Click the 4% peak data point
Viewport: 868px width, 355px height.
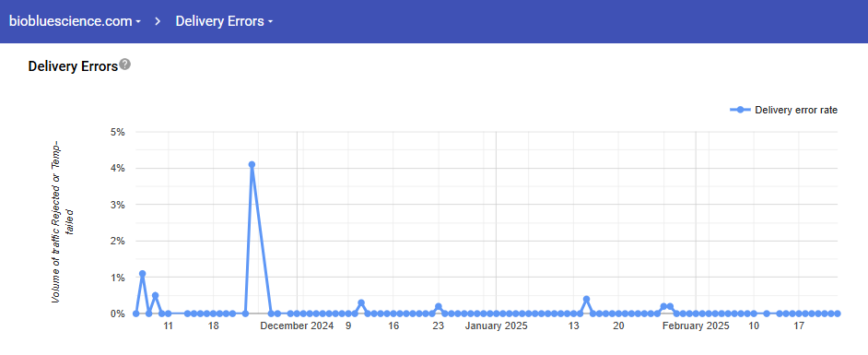[x=252, y=164]
